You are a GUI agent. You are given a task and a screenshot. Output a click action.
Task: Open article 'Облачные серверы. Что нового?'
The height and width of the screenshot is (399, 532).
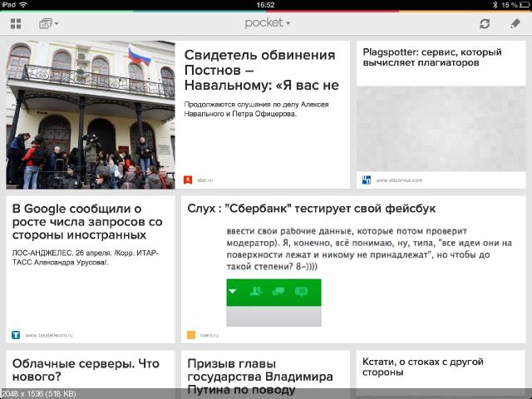[x=86, y=370]
